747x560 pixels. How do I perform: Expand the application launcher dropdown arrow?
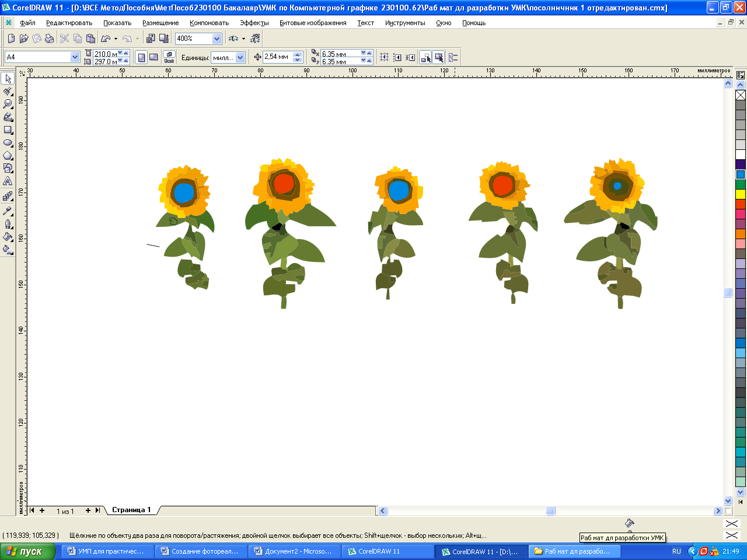click(243, 38)
